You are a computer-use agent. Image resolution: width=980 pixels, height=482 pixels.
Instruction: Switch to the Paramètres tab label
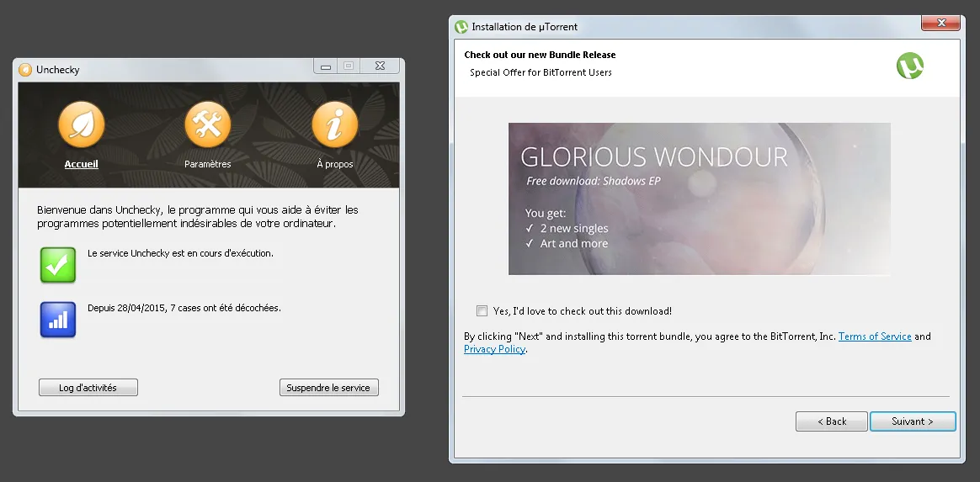207,164
